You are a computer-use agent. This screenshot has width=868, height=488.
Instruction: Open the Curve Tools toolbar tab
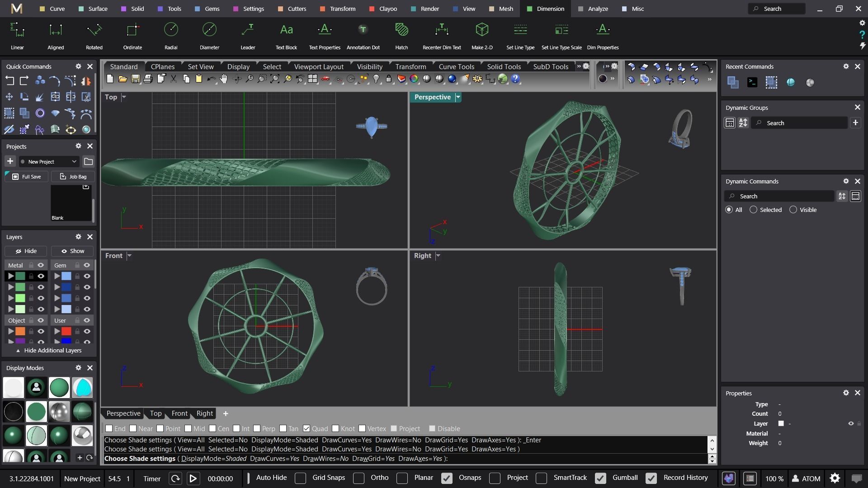(456, 66)
